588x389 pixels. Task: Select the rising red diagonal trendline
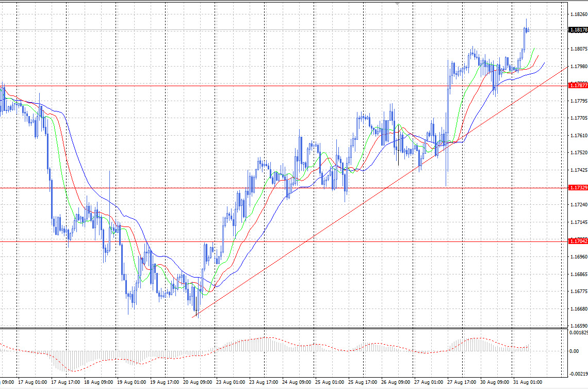click(380, 192)
